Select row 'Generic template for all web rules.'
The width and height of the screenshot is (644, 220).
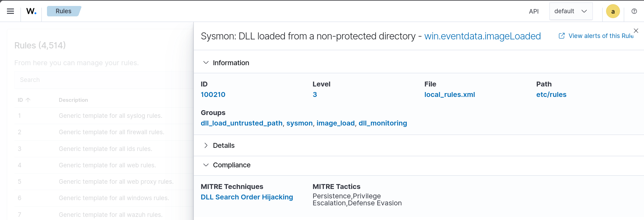104,165
